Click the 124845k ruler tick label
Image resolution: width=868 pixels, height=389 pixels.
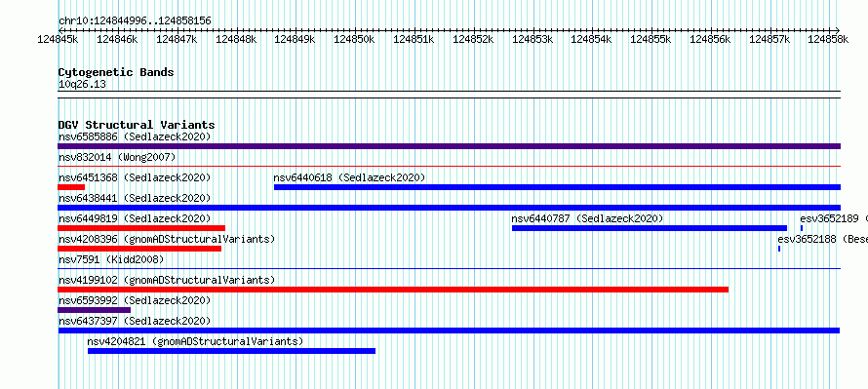pos(59,39)
